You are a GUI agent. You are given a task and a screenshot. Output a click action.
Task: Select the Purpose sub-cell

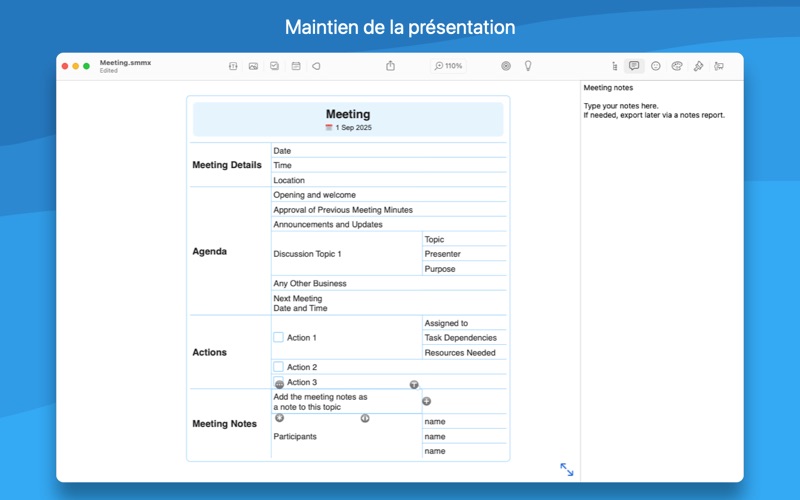click(x=464, y=269)
